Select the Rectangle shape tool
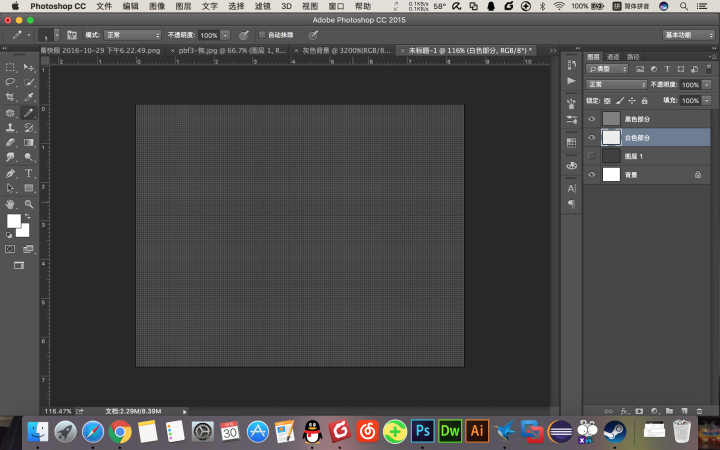 (x=28, y=188)
